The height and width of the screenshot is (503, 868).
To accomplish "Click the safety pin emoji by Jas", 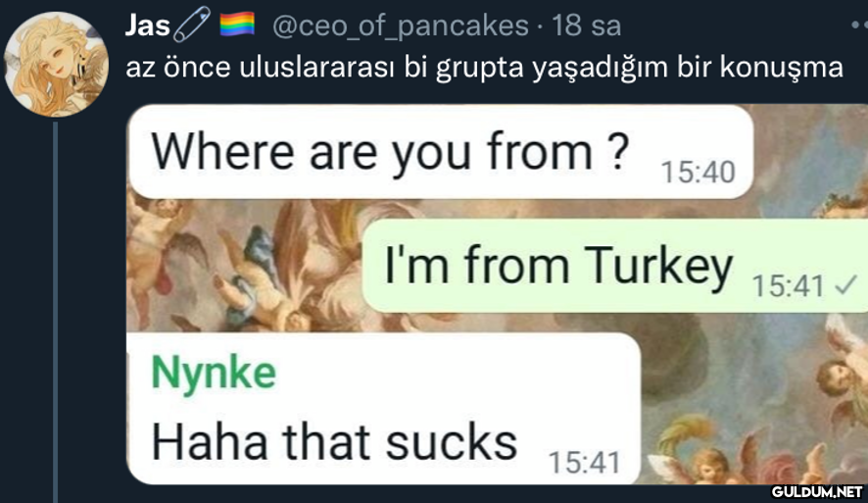I will [x=192, y=25].
